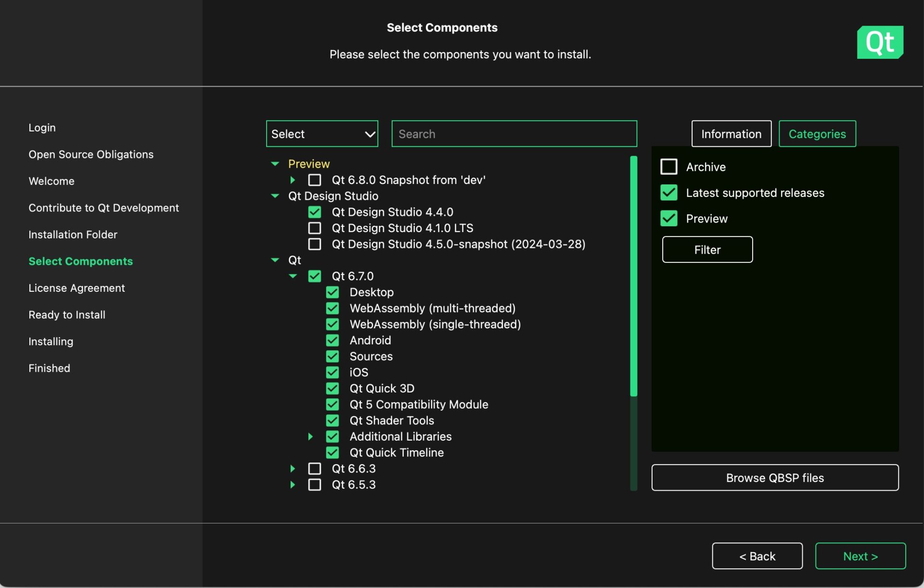Uncheck the Preview filter option
The width and height of the screenshot is (924, 588).
(668, 218)
